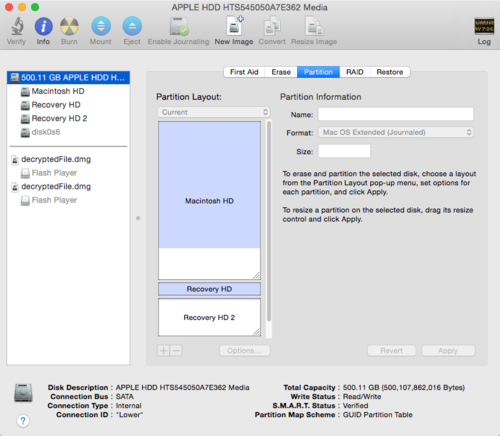Screen dimensions: 500x436
Task: Select Recovery HD 2 in sidebar
Action: point(68,118)
